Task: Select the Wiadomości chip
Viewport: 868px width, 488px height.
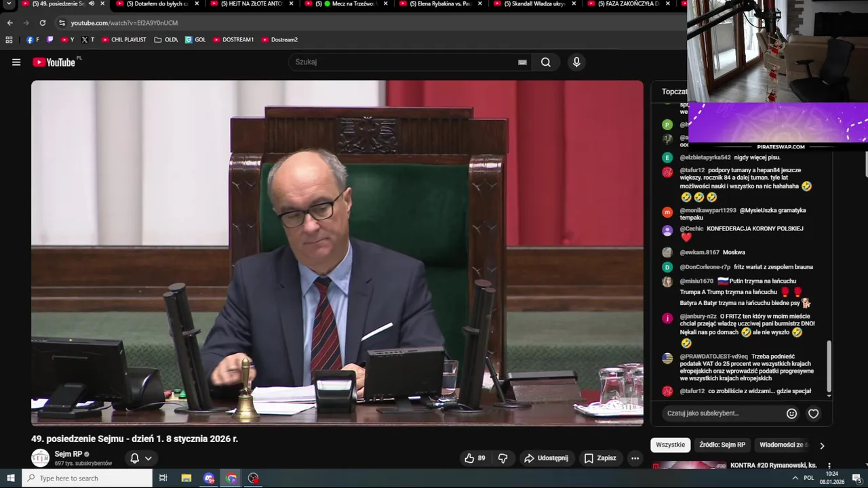Action: point(783,445)
